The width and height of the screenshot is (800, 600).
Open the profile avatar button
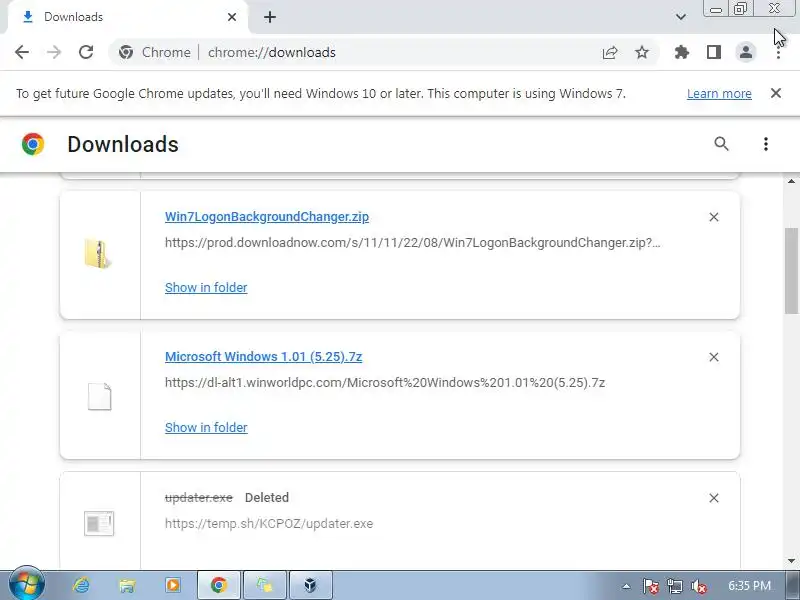745,52
